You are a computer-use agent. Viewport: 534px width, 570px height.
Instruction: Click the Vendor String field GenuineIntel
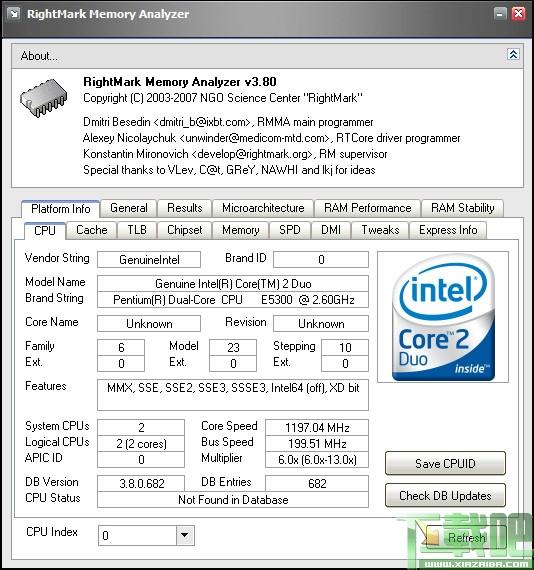[149, 260]
